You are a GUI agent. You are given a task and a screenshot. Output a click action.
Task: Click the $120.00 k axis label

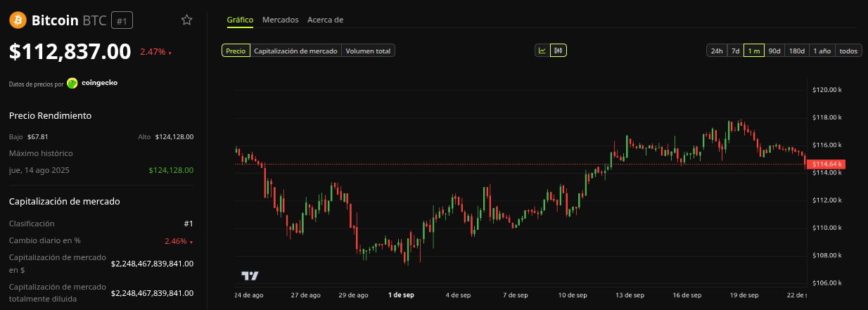click(827, 90)
